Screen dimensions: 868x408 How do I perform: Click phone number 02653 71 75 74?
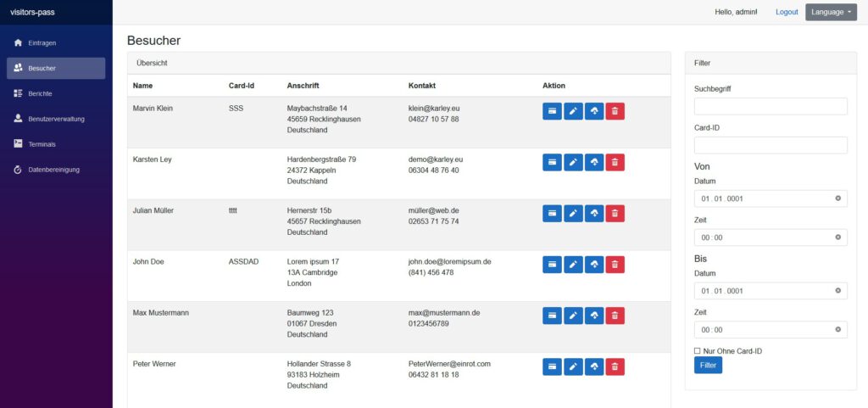click(x=433, y=221)
